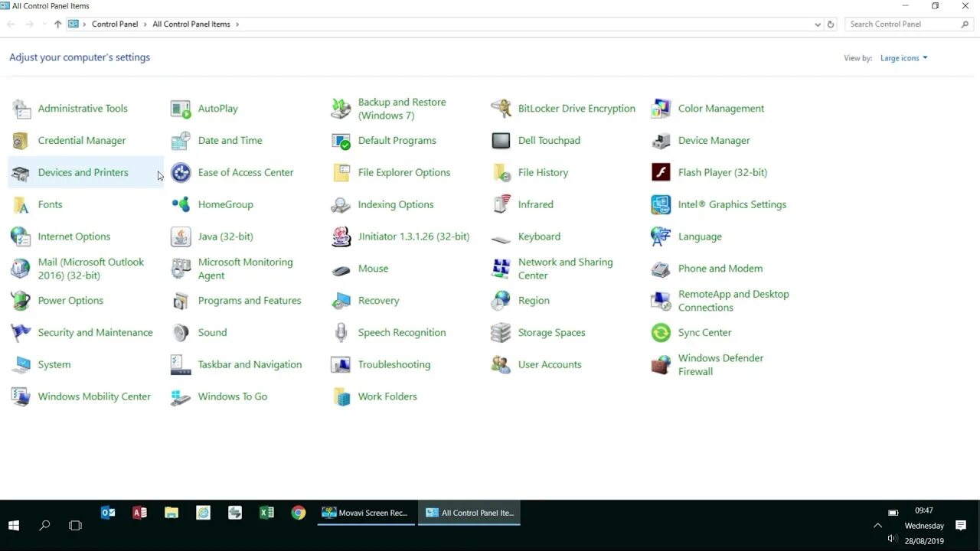Open the File Explorer Options link

click(404, 173)
